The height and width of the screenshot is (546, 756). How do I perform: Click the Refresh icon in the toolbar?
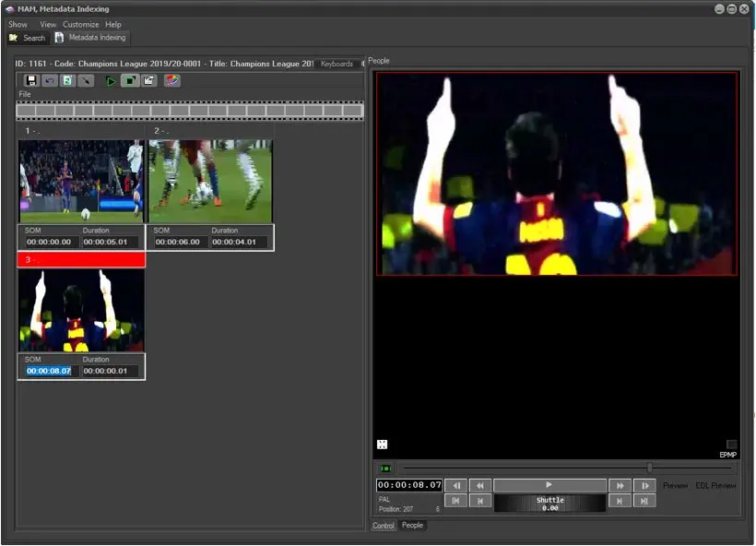point(66,81)
